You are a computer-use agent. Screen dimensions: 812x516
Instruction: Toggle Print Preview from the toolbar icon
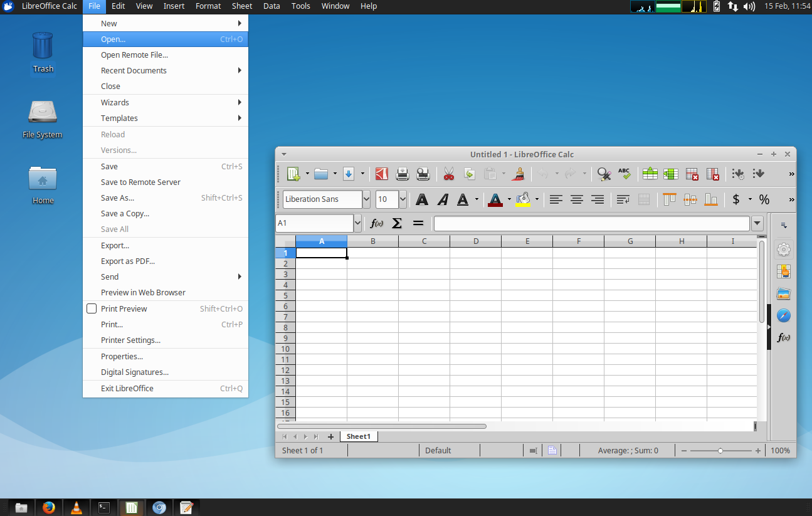(423, 174)
